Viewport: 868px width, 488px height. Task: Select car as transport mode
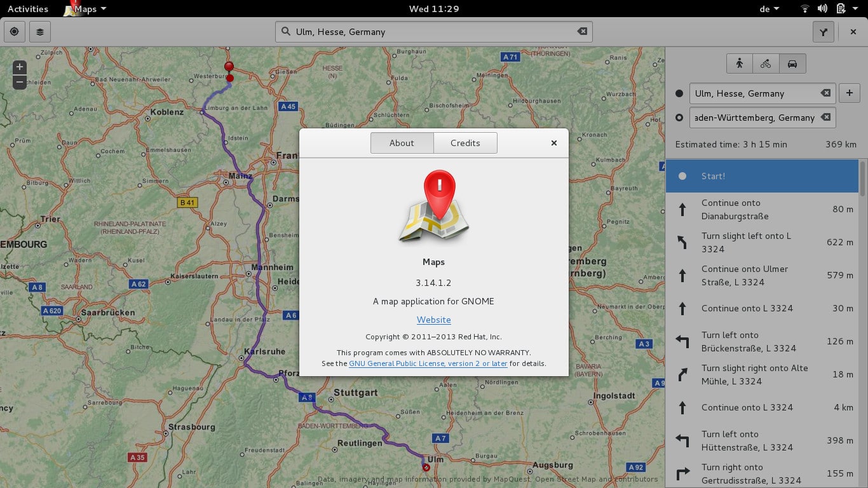coord(792,64)
